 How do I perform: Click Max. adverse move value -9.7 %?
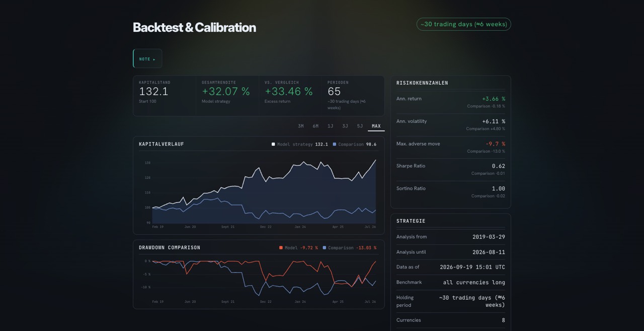496,144
